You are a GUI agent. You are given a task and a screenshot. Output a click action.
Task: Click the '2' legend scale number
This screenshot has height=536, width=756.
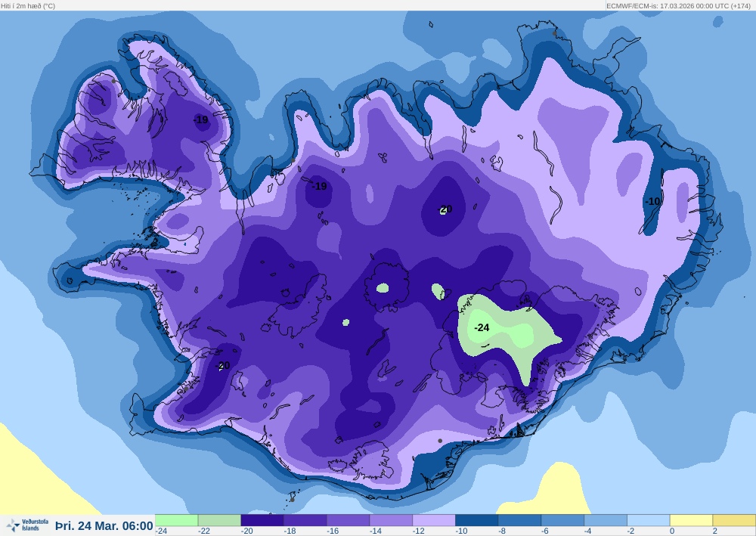715,531
